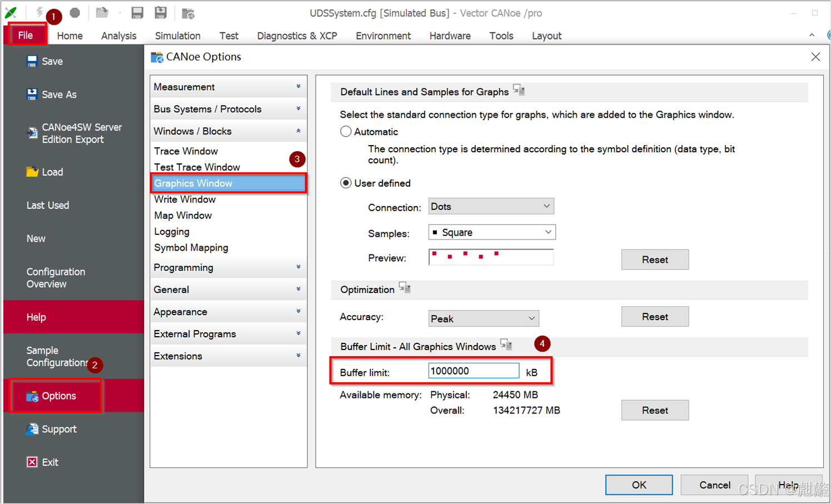Click Exit to quit CANoe
The height and width of the screenshot is (504, 831).
tap(42, 462)
